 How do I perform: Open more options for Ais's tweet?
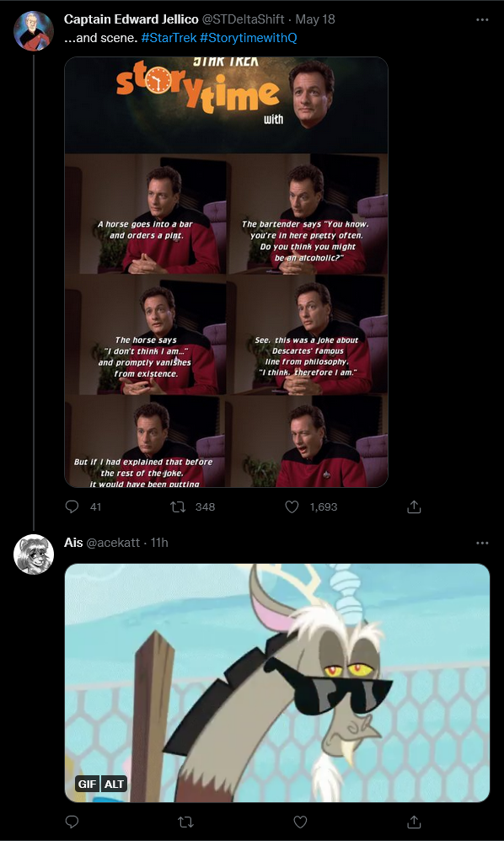tap(482, 543)
